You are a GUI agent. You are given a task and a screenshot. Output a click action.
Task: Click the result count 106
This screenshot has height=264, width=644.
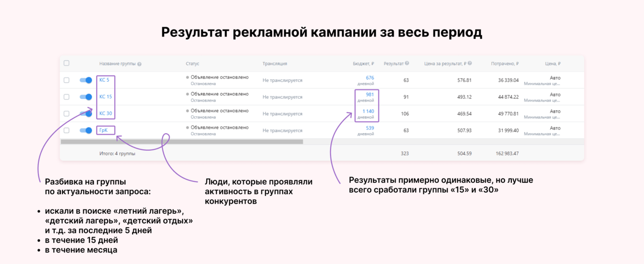click(x=405, y=114)
